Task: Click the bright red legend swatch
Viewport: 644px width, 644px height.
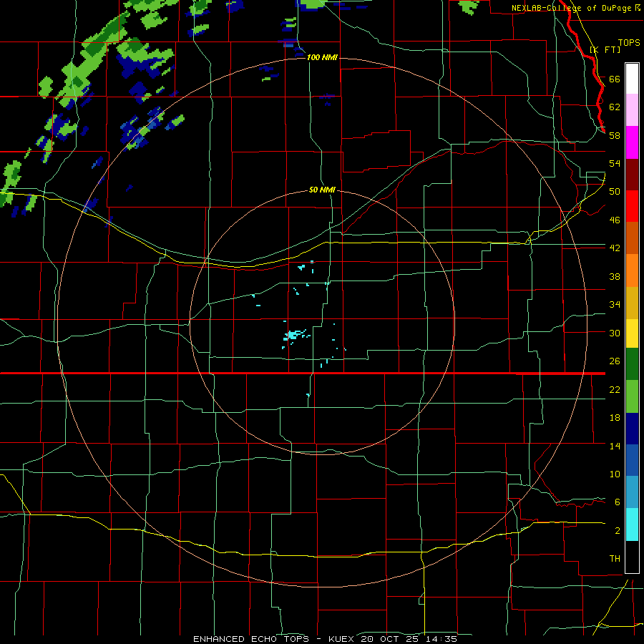Action: click(x=632, y=206)
